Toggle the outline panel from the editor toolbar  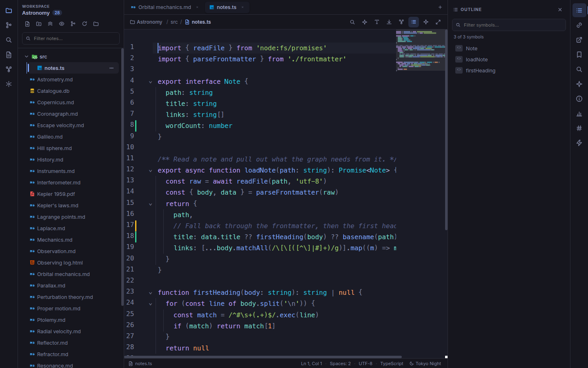414,22
